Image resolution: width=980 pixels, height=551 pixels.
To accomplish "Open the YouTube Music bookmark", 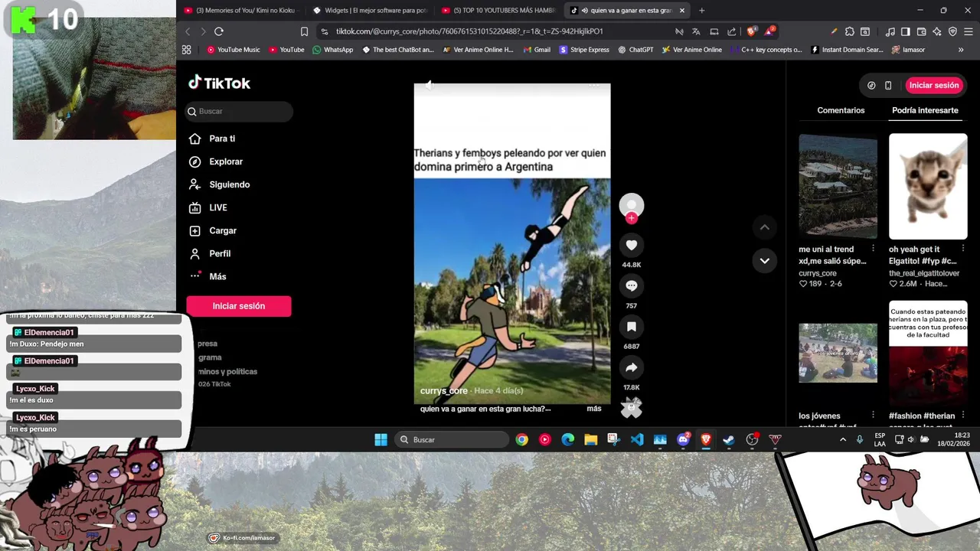I will point(234,50).
